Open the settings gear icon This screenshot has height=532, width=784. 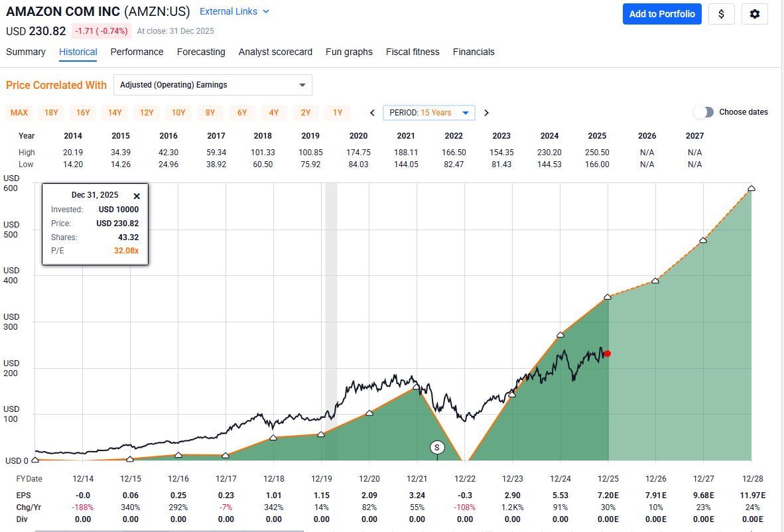point(755,14)
